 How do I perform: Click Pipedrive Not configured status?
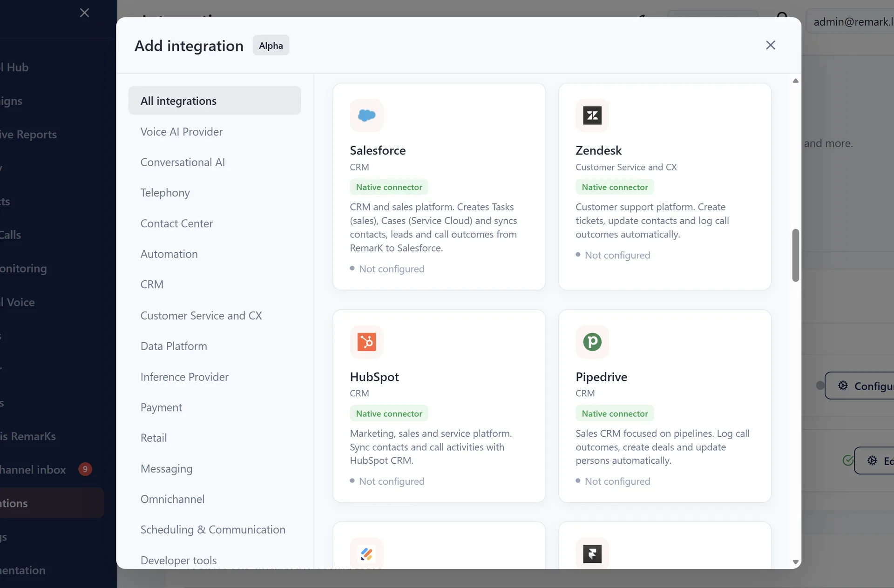pos(613,481)
